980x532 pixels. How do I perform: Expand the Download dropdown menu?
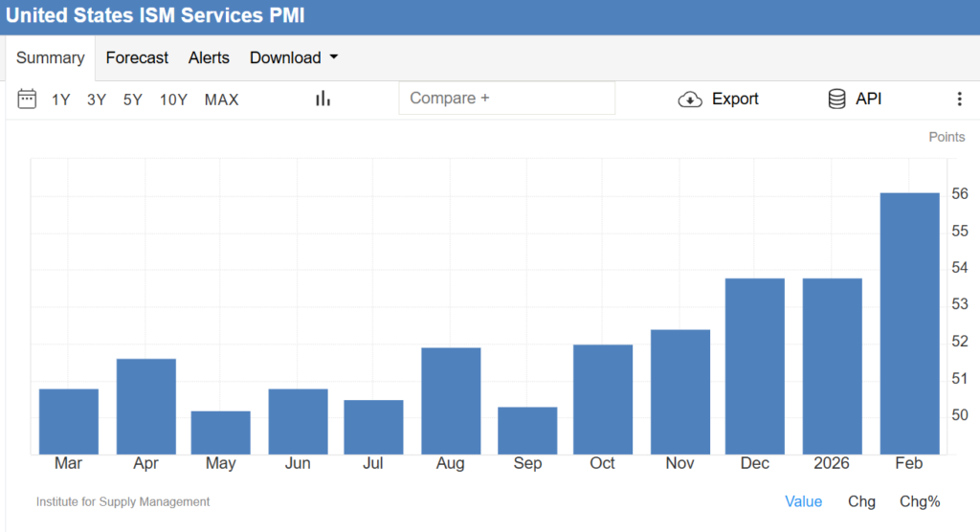click(x=285, y=57)
